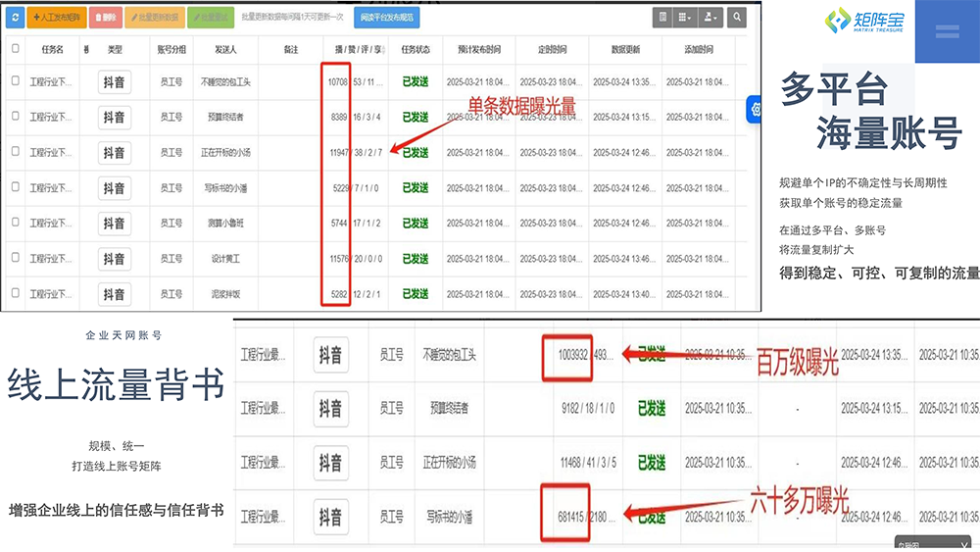
Task: Open the export dropdown in the toolbar
Action: point(710,18)
